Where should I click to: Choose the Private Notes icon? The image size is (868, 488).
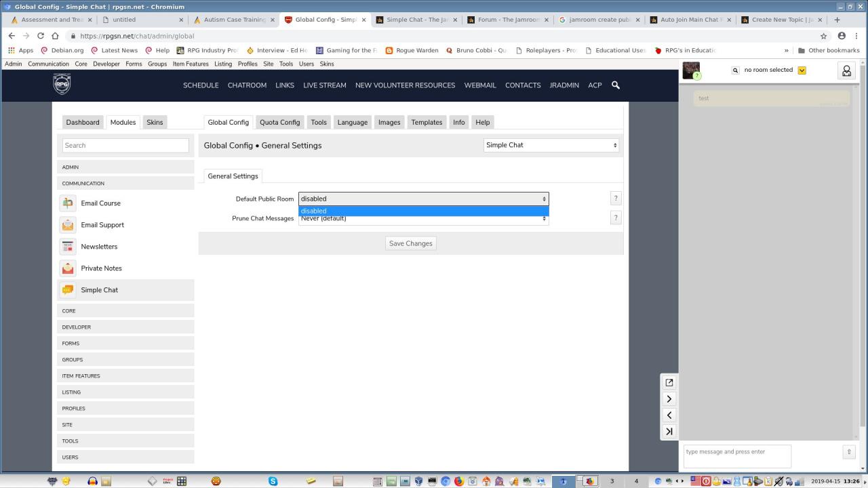(x=68, y=268)
